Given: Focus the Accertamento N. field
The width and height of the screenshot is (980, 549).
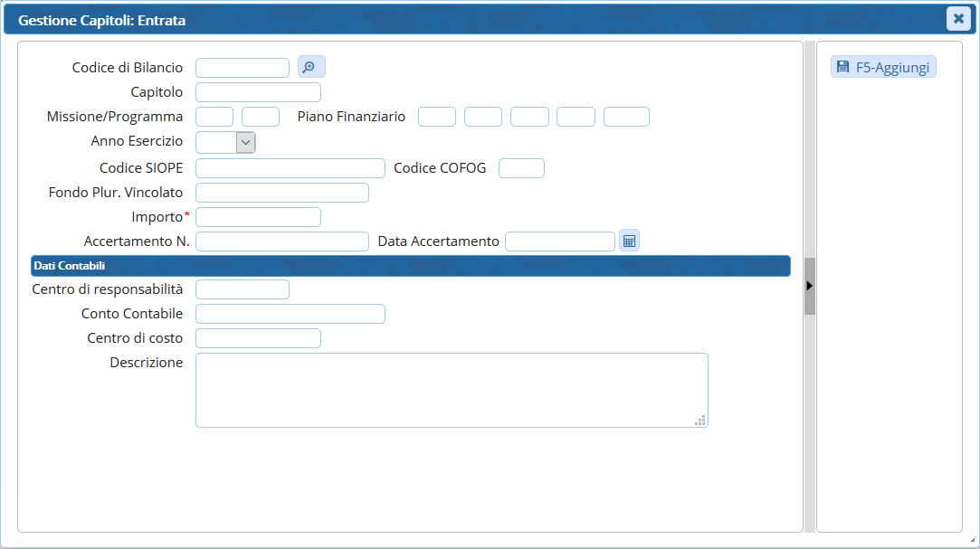Looking at the screenshot, I should (281, 241).
